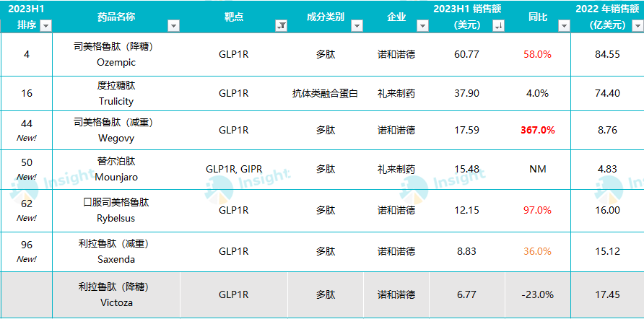Click 2022 sales value 16.00
Viewport: 644px width, 319px height.
click(x=607, y=210)
